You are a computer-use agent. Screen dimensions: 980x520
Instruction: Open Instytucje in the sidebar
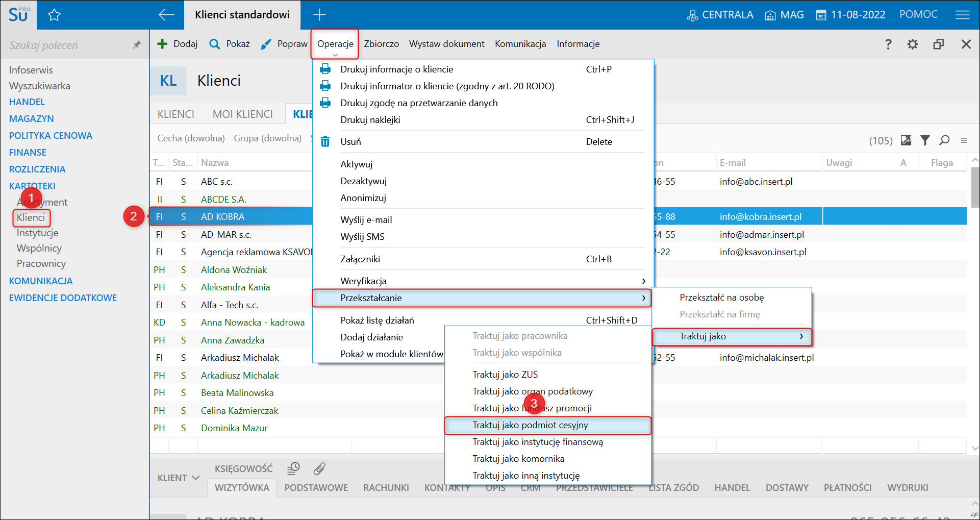click(x=38, y=233)
